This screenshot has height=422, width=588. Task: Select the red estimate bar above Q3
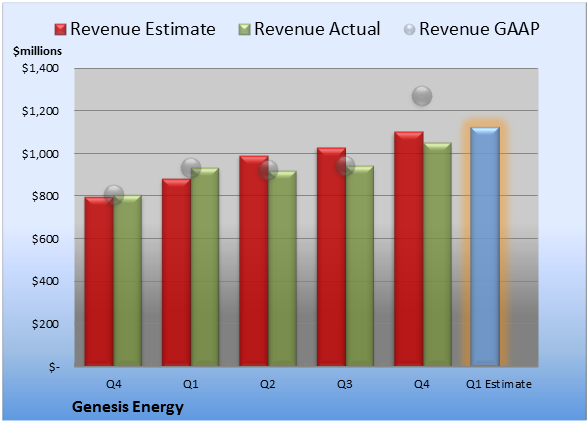pos(331,257)
